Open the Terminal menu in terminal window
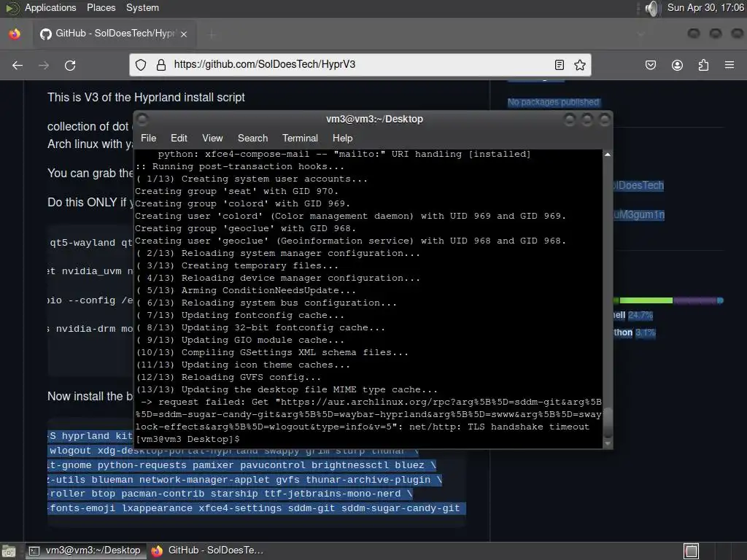This screenshot has height=560, width=747. pos(300,138)
